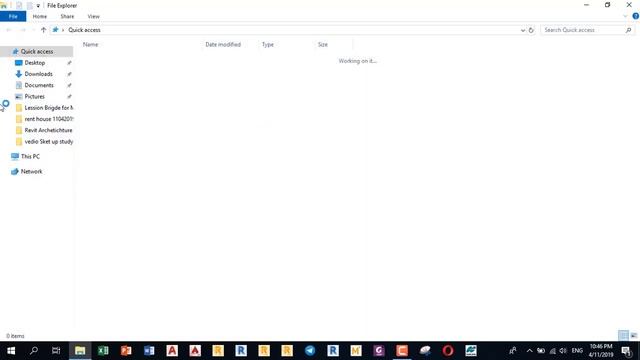Open Desktop in navigation pane
This screenshot has height=360, width=640.
coord(35,63)
